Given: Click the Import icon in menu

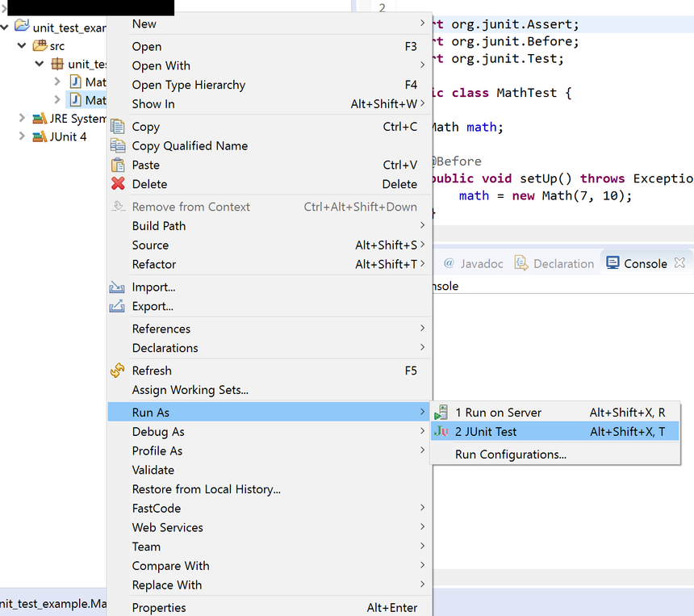Looking at the screenshot, I should click(118, 287).
